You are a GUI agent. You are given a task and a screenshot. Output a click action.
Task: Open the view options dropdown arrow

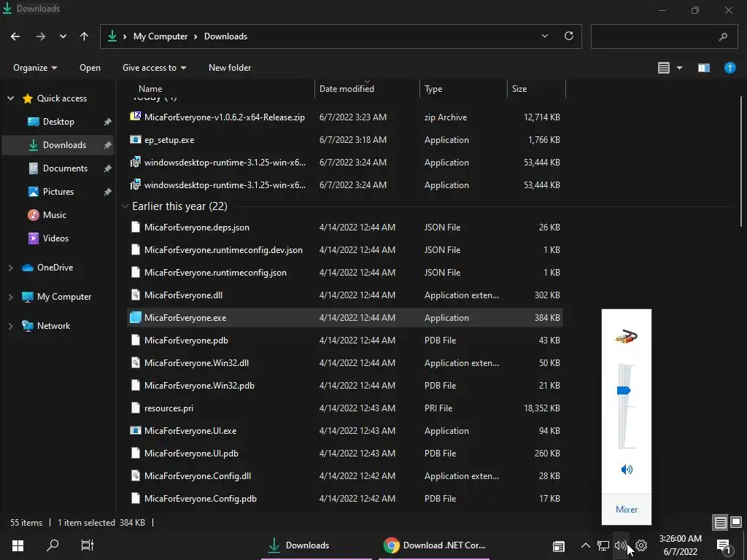click(679, 68)
